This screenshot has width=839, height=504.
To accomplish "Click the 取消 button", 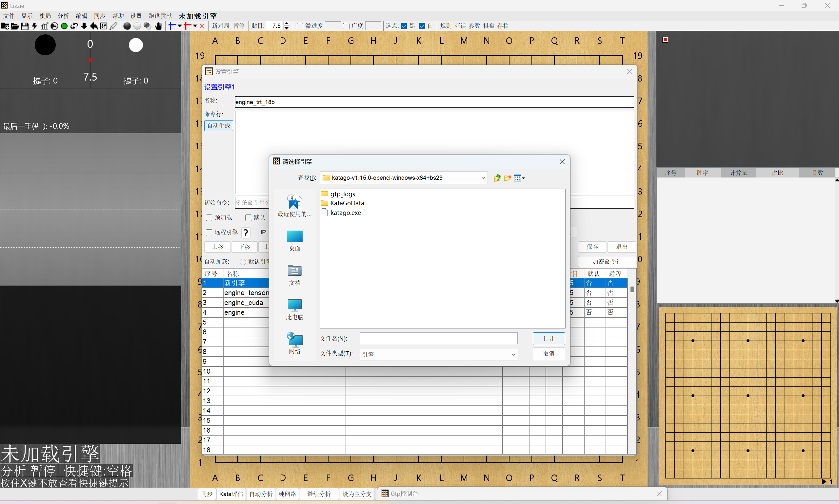I will 548,354.
